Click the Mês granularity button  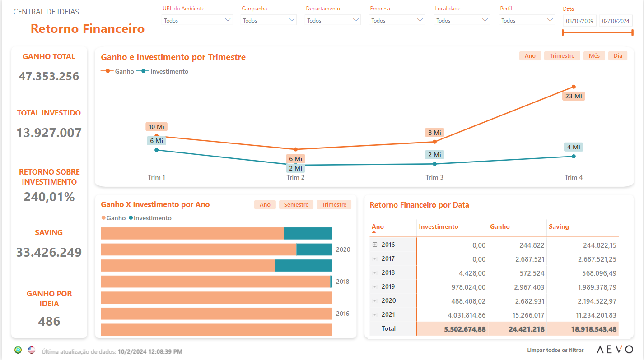click(x=594, y=55)
